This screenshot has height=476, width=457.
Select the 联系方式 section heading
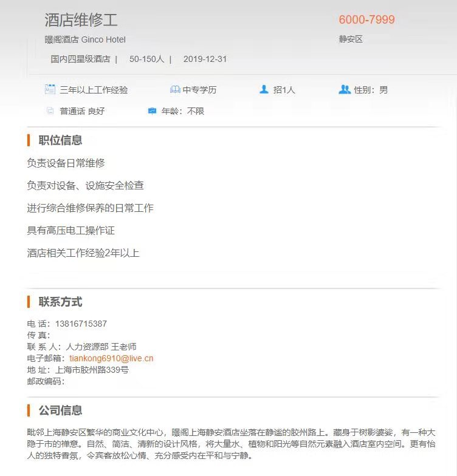(60, 302)
